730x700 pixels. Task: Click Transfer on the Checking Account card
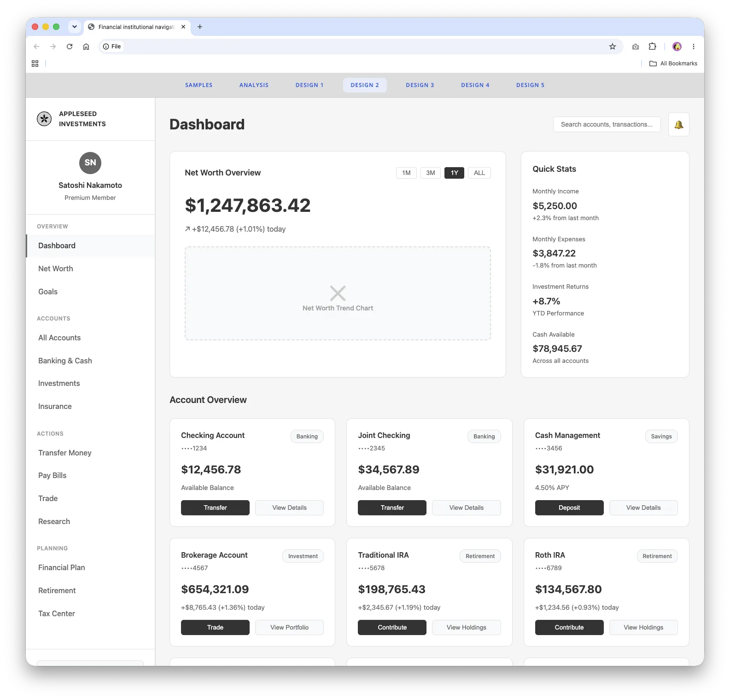215,507
